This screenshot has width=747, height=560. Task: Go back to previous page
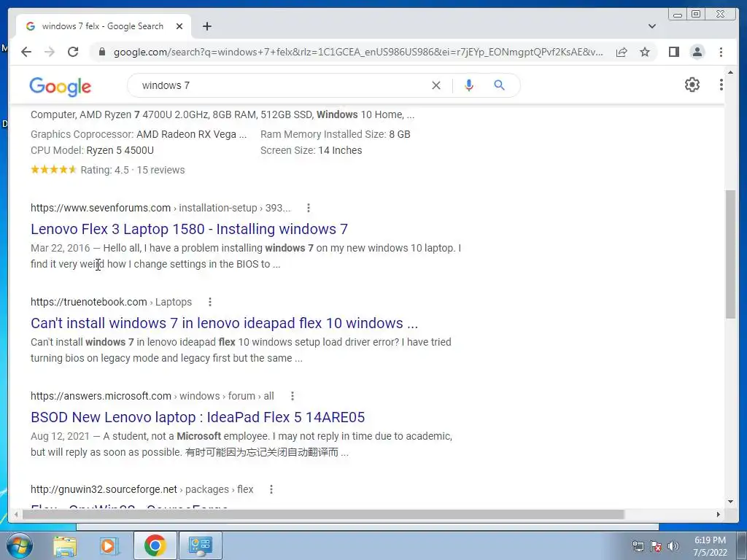click(x=26, y=52)
